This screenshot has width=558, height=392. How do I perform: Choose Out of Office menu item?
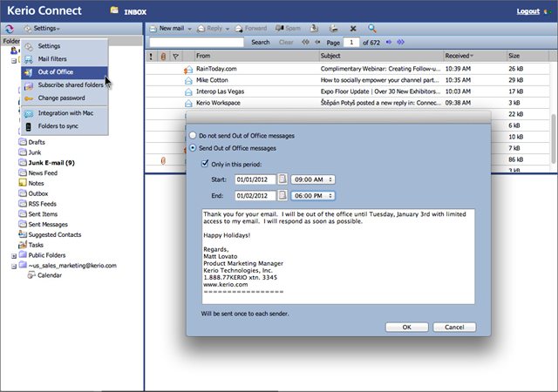[65, 71]
